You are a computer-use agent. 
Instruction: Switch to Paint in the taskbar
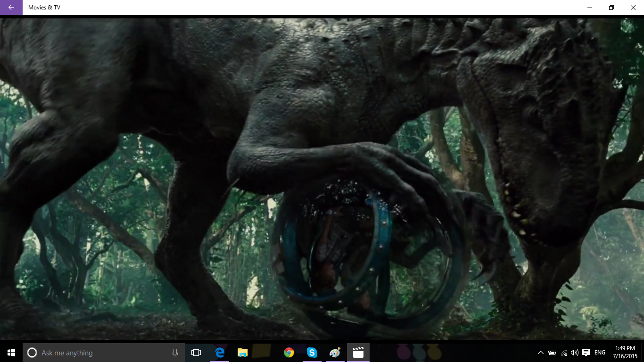tap(335, 353)
